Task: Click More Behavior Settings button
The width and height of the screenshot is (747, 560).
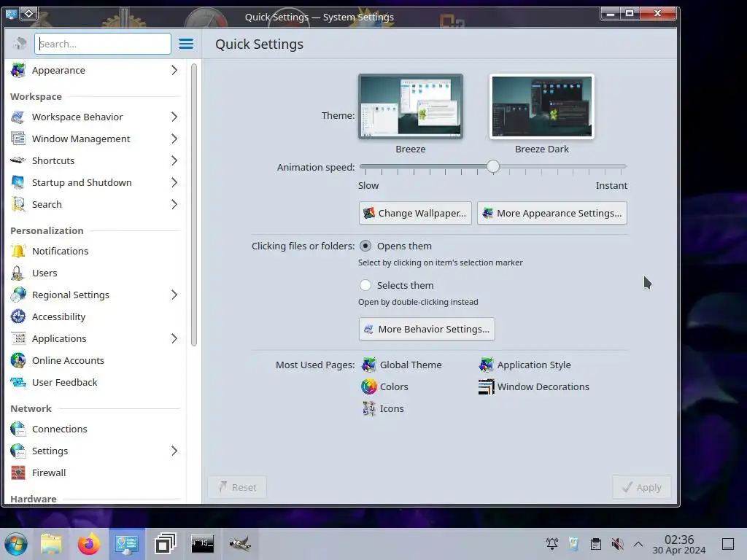Action: tap(427, 329)
